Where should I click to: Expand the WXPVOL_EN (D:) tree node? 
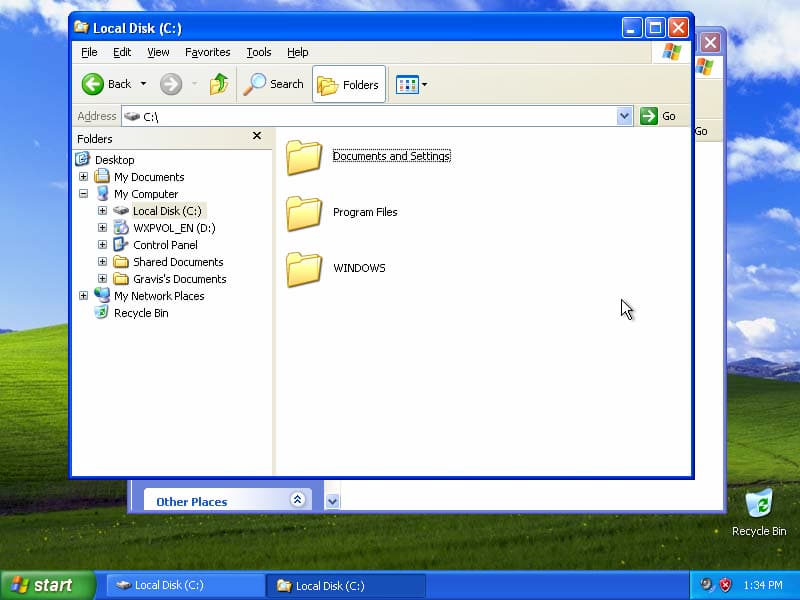(x=103, y=228)
